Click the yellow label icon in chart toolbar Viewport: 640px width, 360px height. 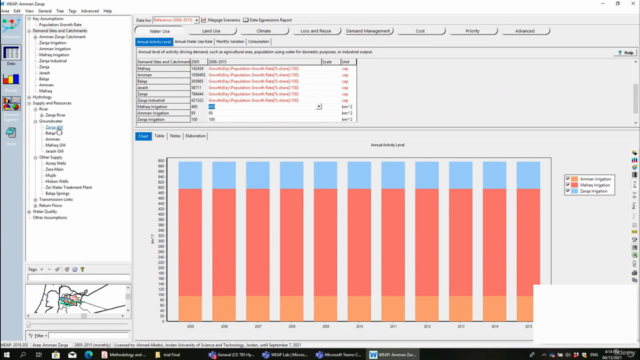634,232
